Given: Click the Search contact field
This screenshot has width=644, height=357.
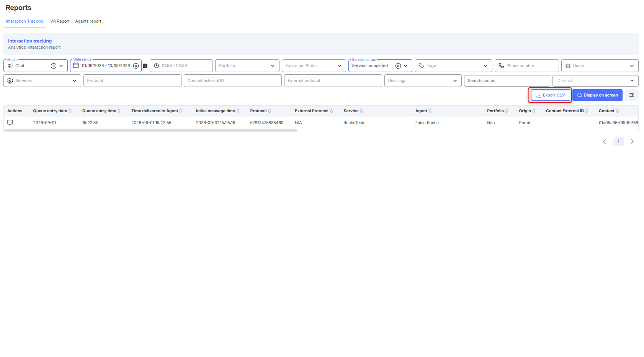Looking at the screenshot, I should 507,81.
